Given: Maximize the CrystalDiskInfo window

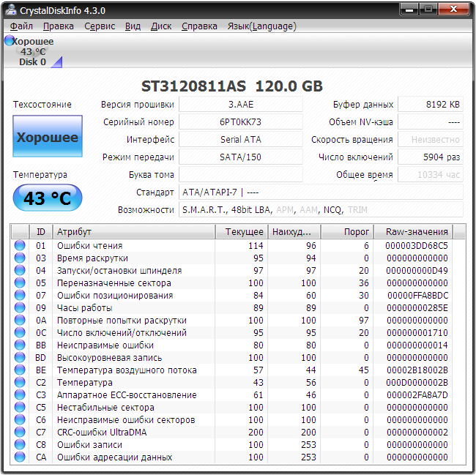Looking at the screenshot, I should point(428,10).
